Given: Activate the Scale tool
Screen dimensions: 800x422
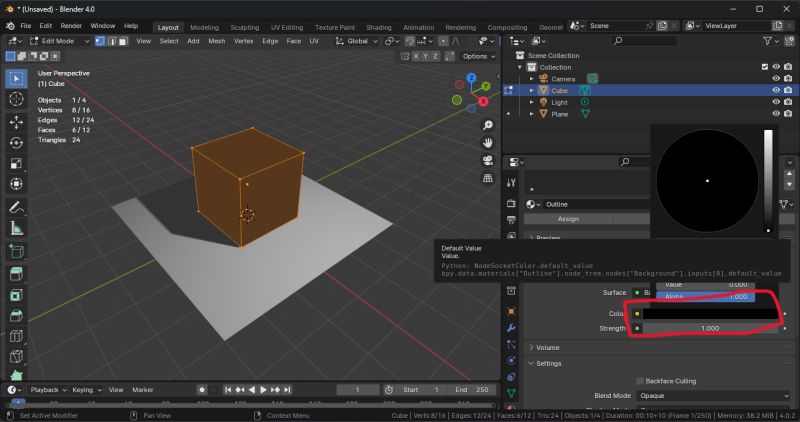Looking at the screenshot, I should click(16, 163).
